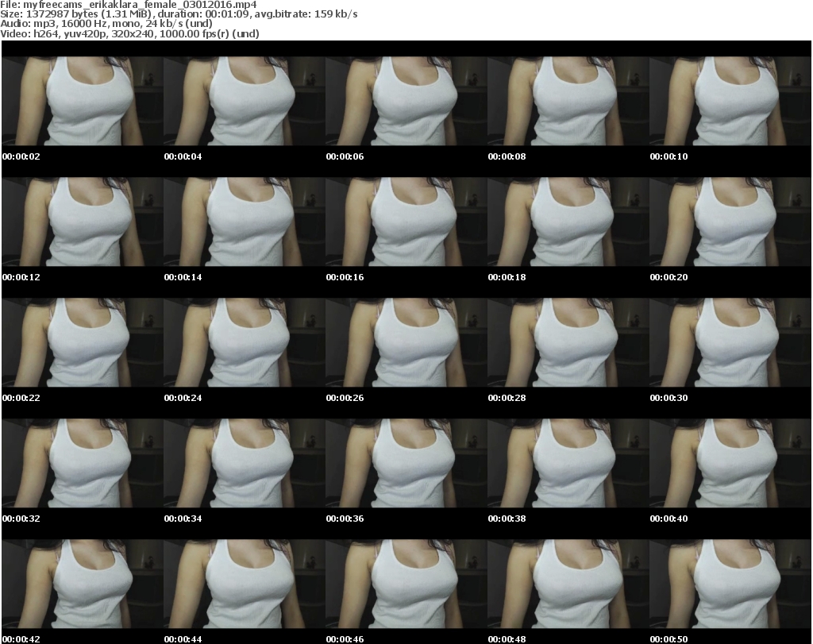Select the 00:00:12 timestamp label

pyautogui.click(x=21, y=277)
